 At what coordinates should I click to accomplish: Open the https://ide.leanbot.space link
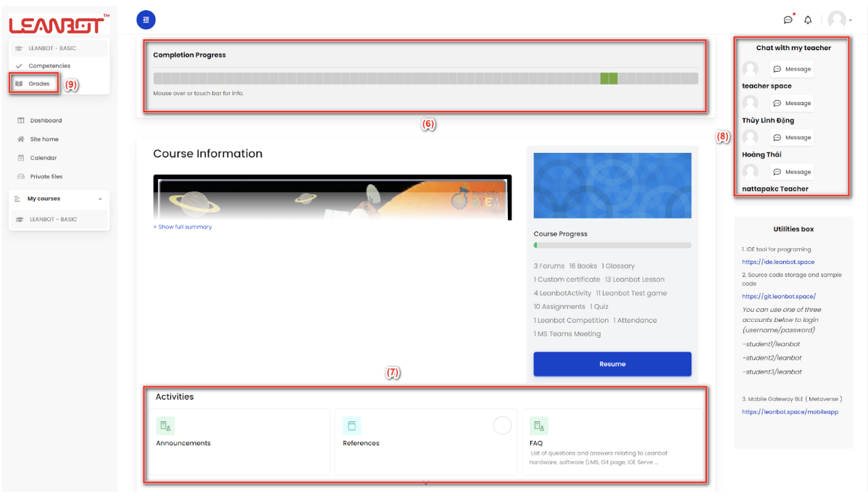pyautogui.click(x=778, y=262)
